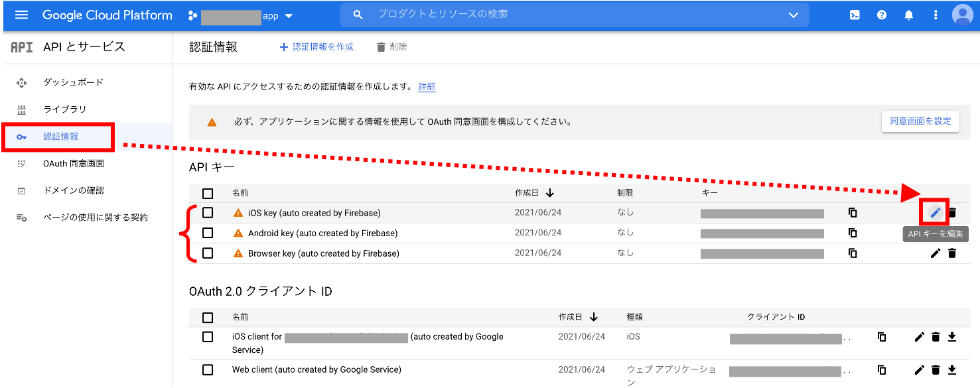Screen dimensions: 980x388
Task: Download the iOS OAuth client JSON
Action: [952, 337]
